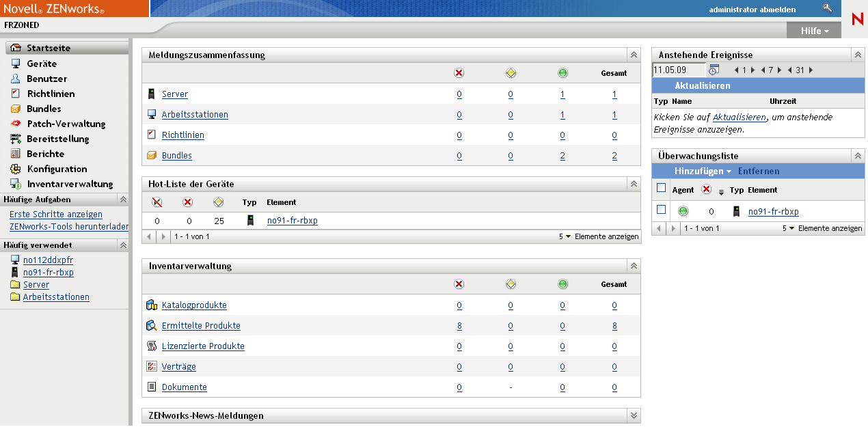This screenshot has width=868, height=427.
Task: Go to Berichte in the navigation menu
Action: point(45,154)
